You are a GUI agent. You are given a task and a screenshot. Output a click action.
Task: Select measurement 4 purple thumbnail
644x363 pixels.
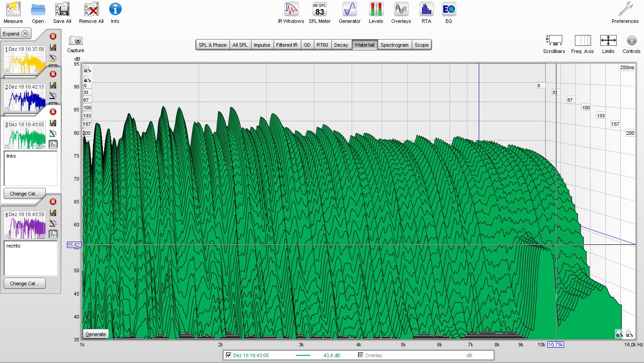pyautogui.click(x=25, y=224)
